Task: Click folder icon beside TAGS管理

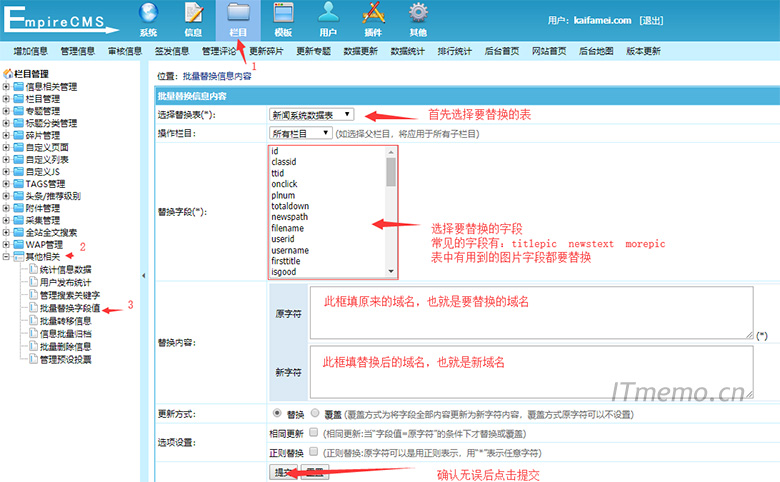Action: (18, 184)
